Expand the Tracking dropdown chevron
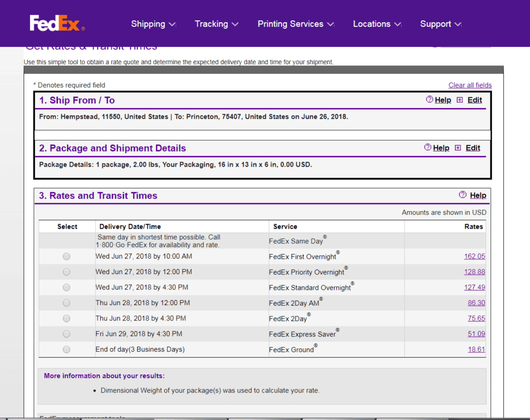 pyautogui.click(x=235, y=24)
